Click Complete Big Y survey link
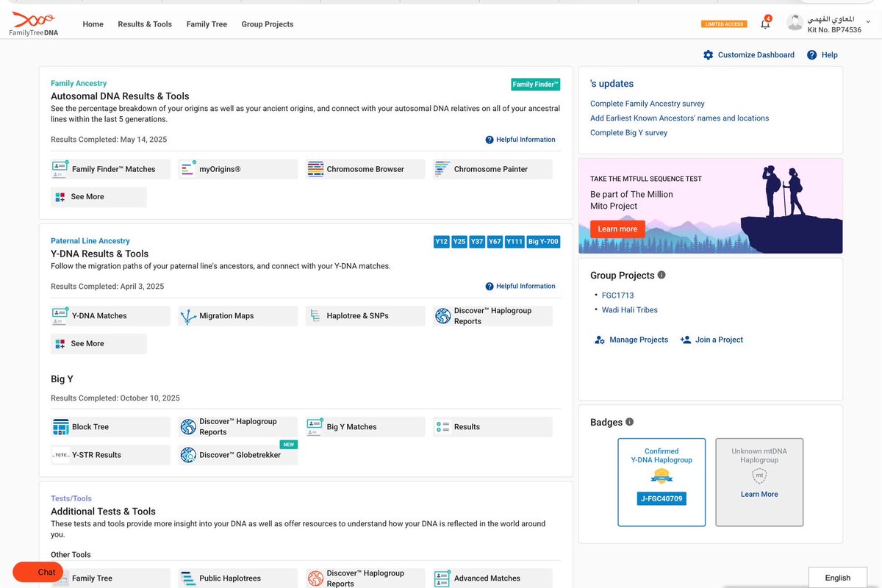The image size is (882, 588). point(629,133)
